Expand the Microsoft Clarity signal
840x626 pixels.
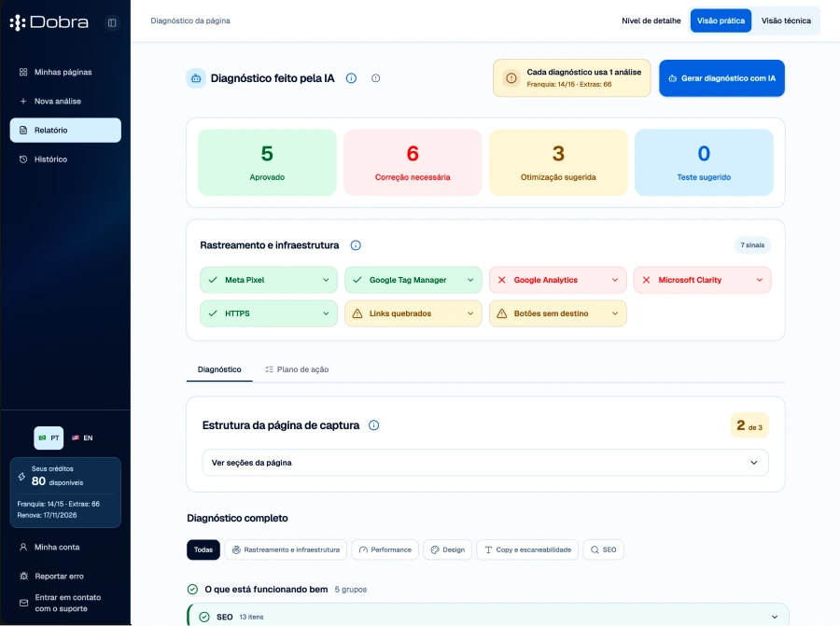point(702,280)
